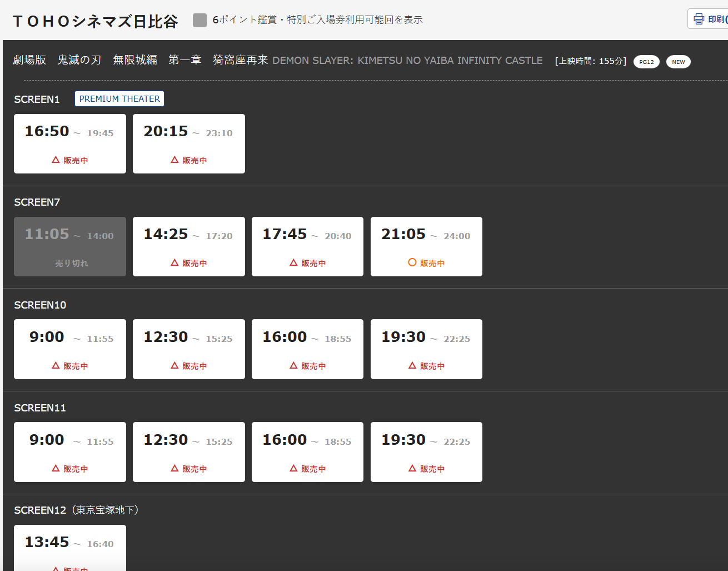Toggle the 6ポイント鑑賞 availability checkbox
Screen dimensions: 728x571
point(200,20)
